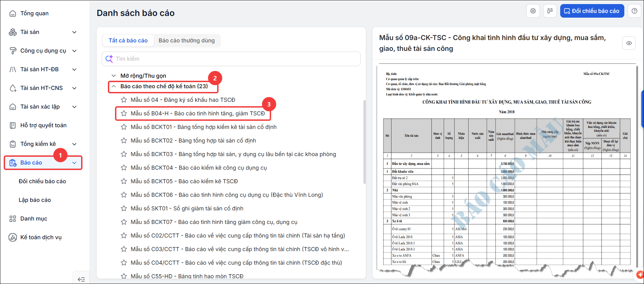Screen dimensions: 644x284
Task: Open Mẫu số B04-H tăng giảm TSCĐ report
Action: (198, 113)
